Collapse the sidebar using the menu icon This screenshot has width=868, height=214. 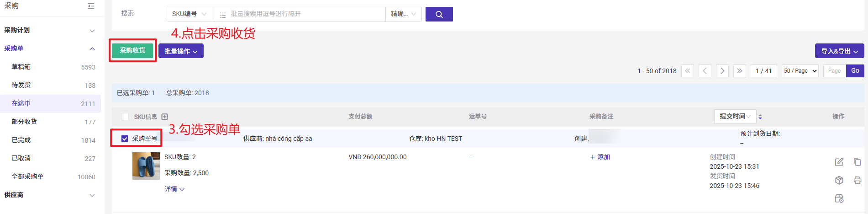[91, 6]
